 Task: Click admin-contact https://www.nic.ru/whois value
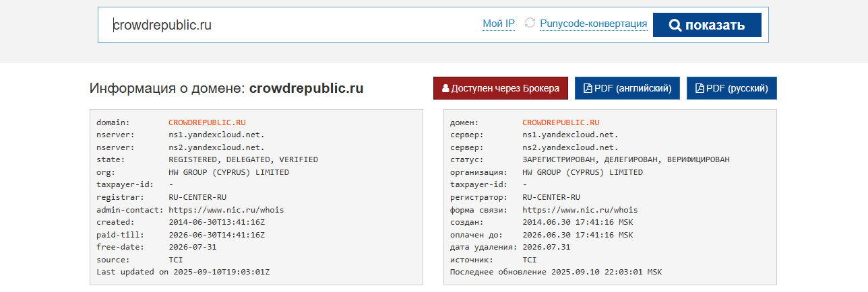coord(226,210)
